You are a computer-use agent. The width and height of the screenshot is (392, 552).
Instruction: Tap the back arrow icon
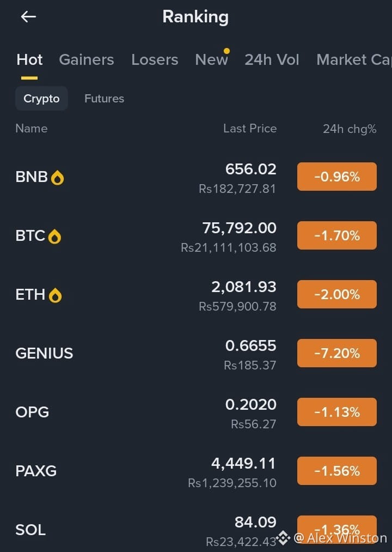[x=28, y=16]
